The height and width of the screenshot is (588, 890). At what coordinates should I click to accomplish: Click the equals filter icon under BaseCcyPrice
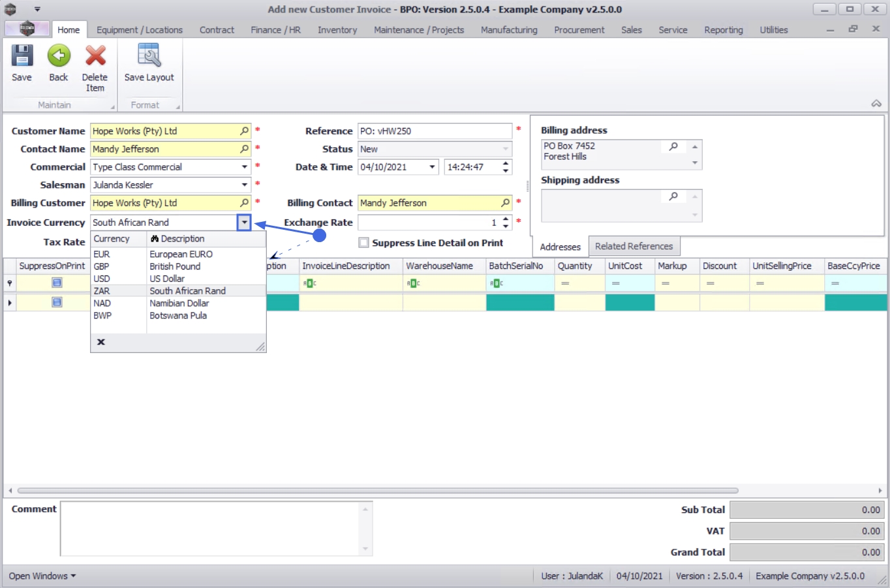pyautogui.click(x=835, y=283)
